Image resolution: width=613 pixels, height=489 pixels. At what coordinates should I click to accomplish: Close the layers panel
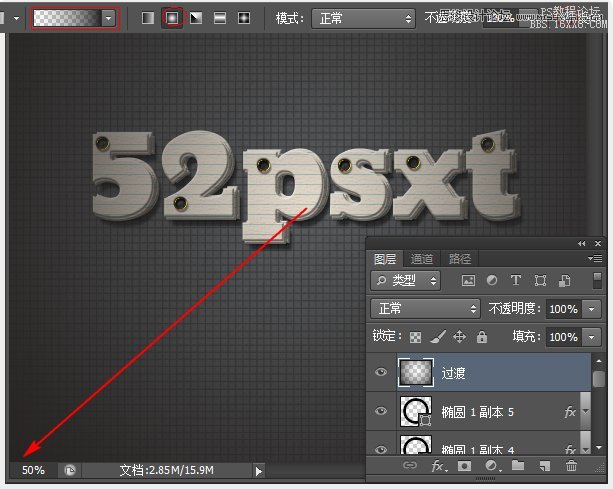pos(598,244)
